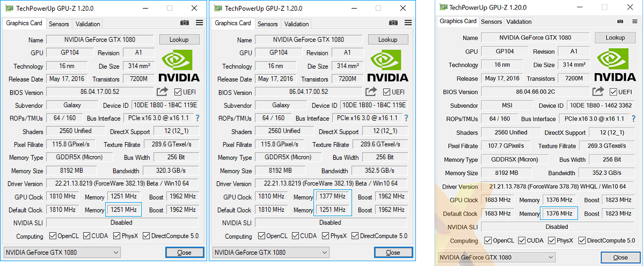Toggle PhysX checkbox in right window
Viewport: 644px width, 266px height.
(x=551, y=240)
